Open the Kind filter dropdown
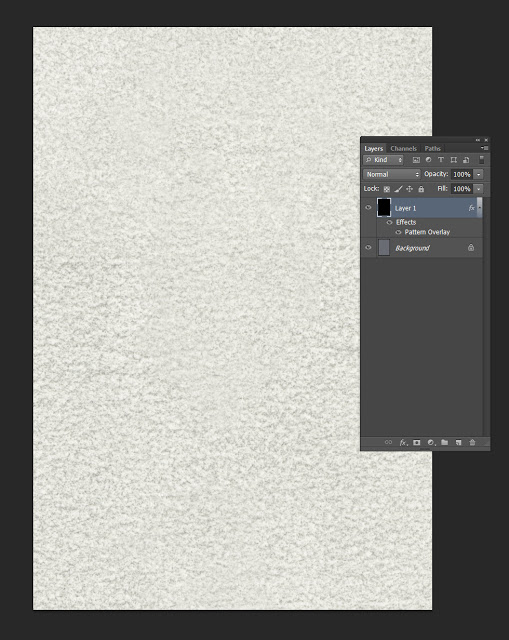509x640 pixels. coord(383,160)
